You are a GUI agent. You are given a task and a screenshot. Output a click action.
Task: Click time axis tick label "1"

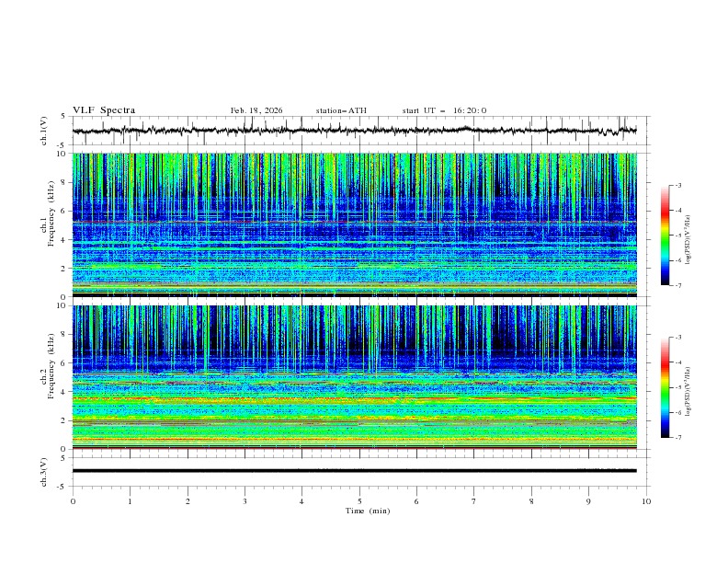(x=130, y=501)
